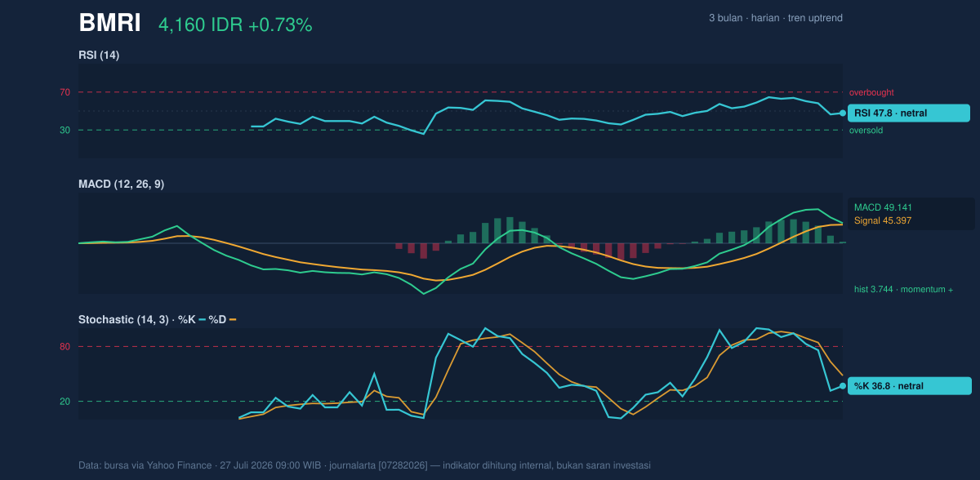Select the Signal 45.397 value label
980x480 pixels.
883,220
